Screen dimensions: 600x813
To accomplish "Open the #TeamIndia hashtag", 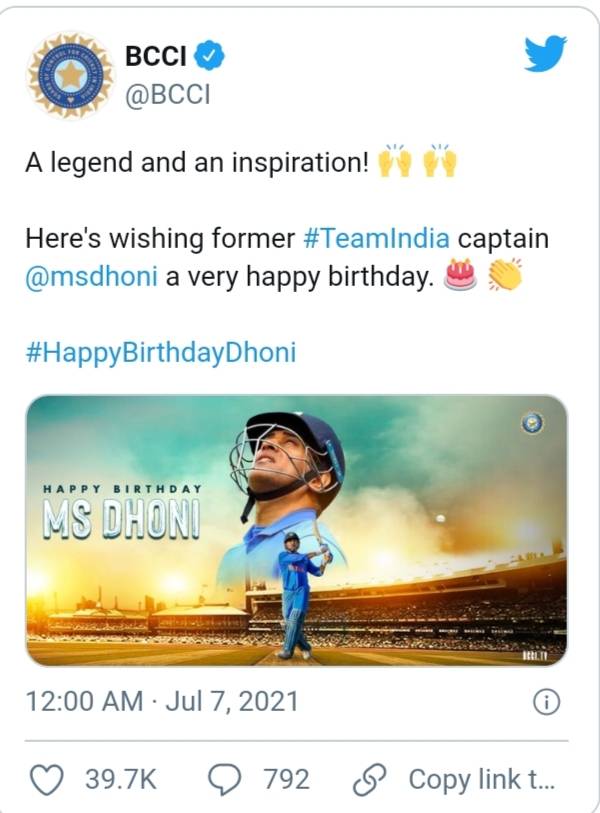I will [375, 240].
